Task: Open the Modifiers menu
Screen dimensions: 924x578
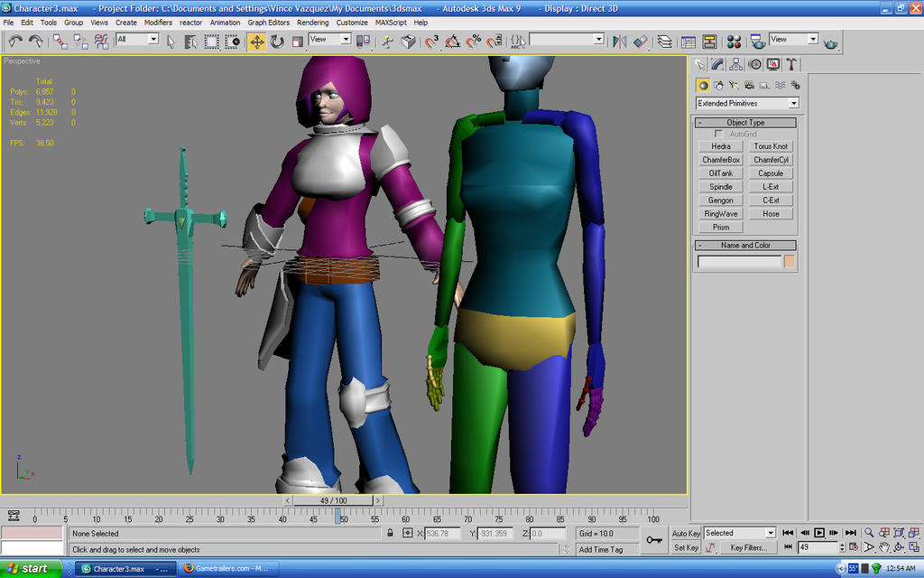Action: (x=158, y=23)
